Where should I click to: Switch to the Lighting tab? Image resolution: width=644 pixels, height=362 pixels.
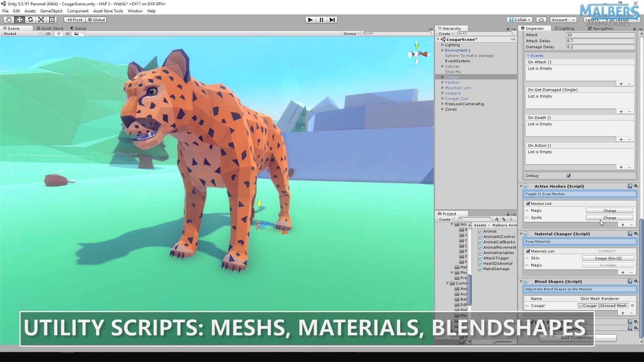tap(565, 28)
